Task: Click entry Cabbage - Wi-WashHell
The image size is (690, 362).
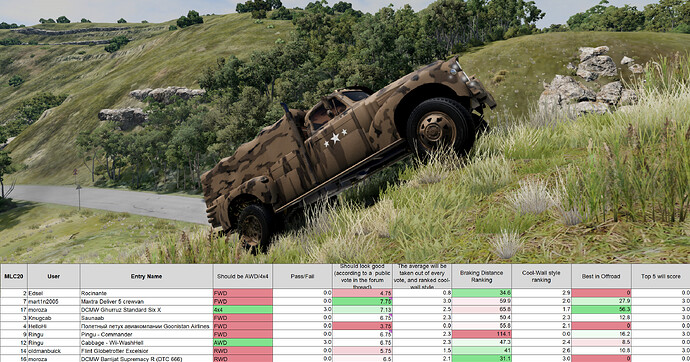Action: click(x=146, y=343)
